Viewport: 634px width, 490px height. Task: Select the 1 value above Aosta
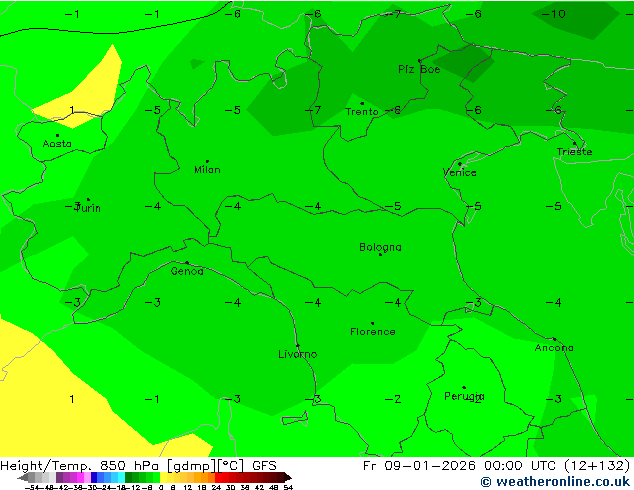click(x=72, y=110)
